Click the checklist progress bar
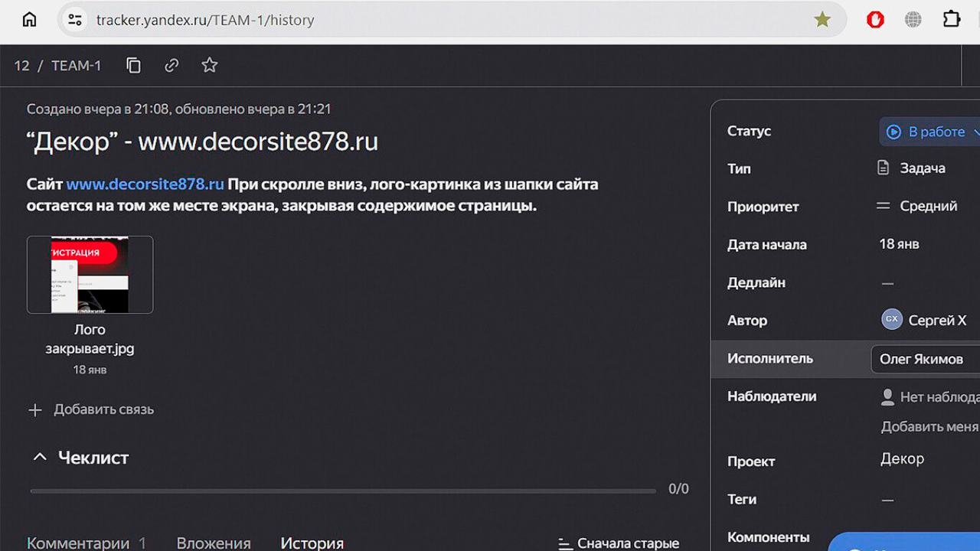The image size is (980, 551). [343, 491]
